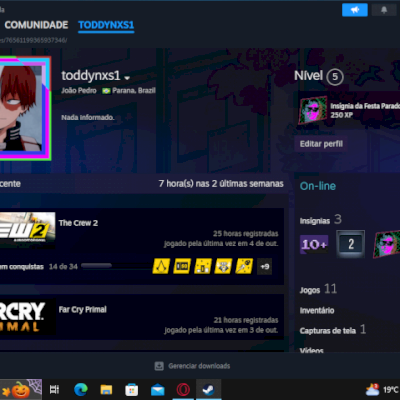
Task: Open the COMUNIDADE menu
Action: 36,25
